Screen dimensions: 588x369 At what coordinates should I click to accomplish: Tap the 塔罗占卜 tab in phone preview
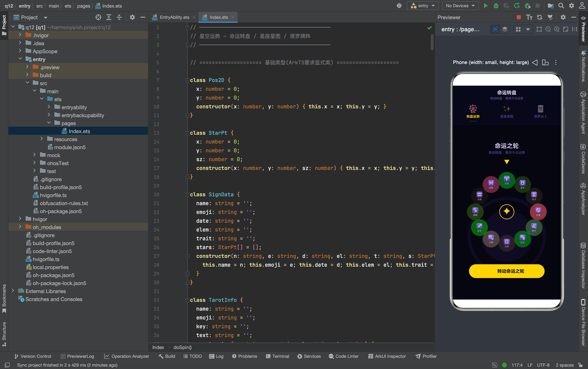540,111
